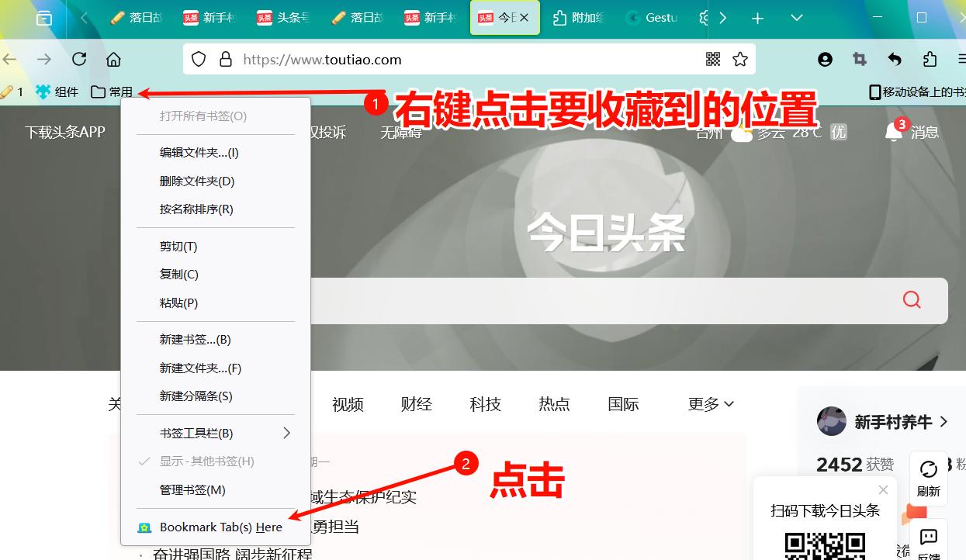The image size is (966, 560).
Task: Open the 财经 category link
Action: coord(416,404)
